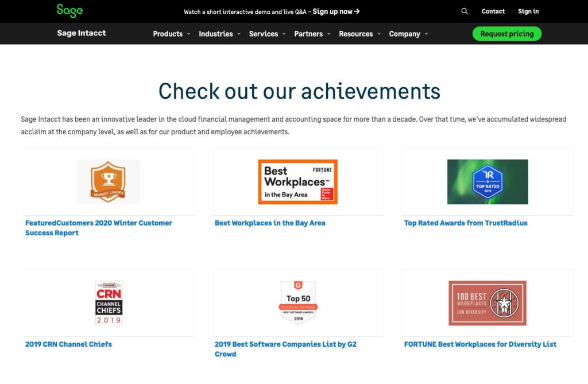
Task: Click the Sage logo in header
Action: (69, 10)
